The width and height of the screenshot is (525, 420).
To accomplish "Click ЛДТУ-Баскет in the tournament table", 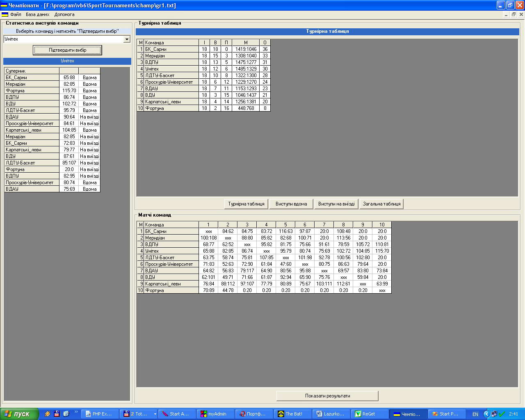I will pos(171,75).
